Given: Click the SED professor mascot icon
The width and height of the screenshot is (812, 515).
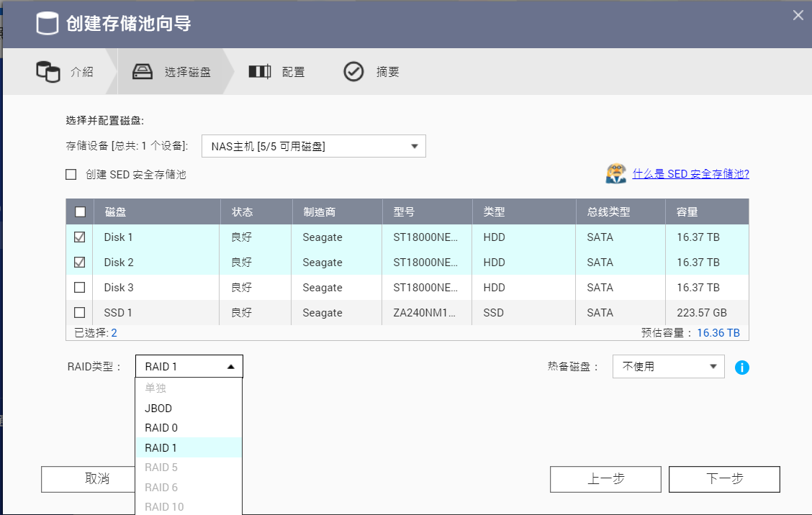Looking at the screenshot, I should point(615,173).
